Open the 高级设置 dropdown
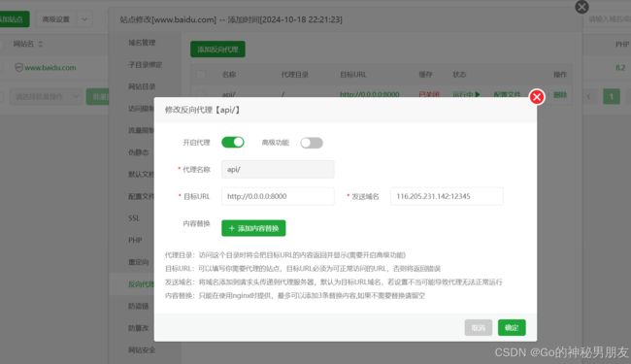The image size is (631, 364). point(65,19)
